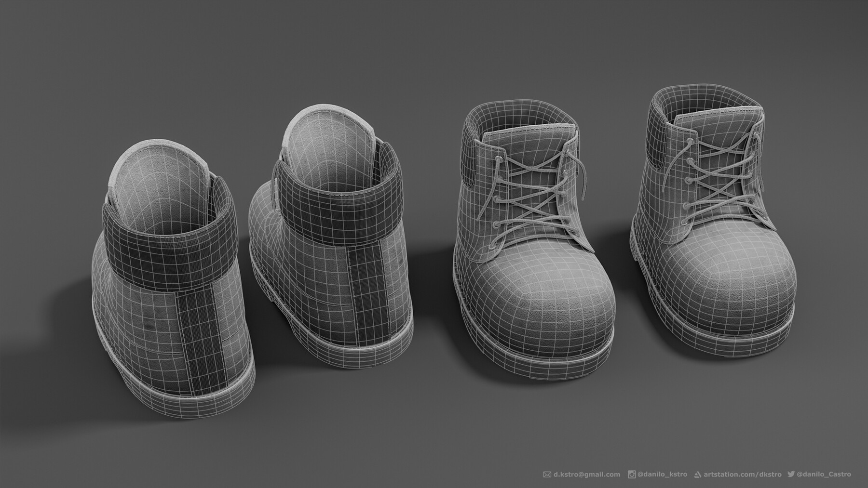868x488 pixels.
Task: Visit the artstation.com/dkstro portfolio link
Action: tap(742, 474)
